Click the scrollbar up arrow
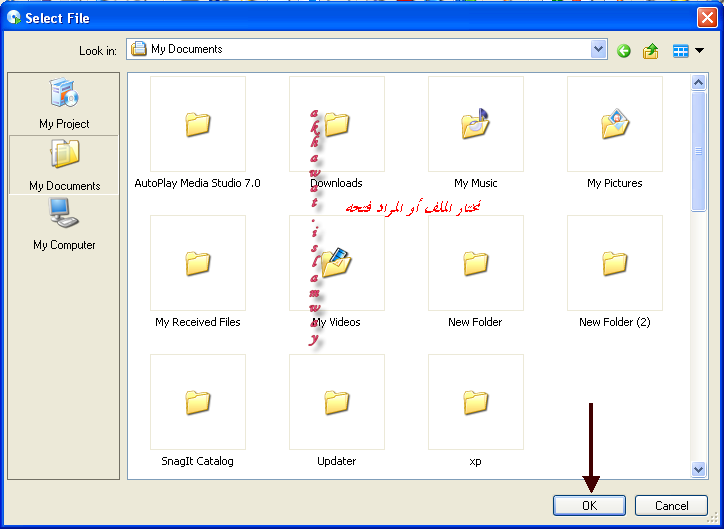Viewport: 724px width, 529px height. [x=698, y=83]
